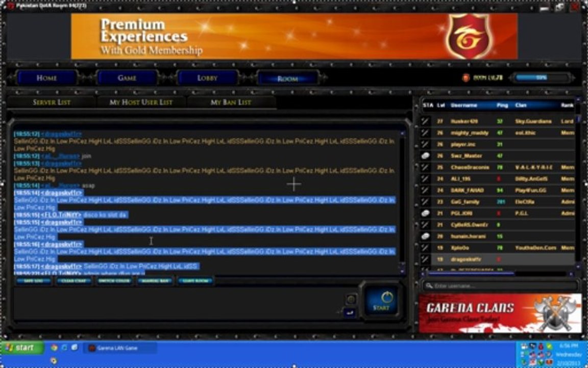
Task: Click the status icon for Swz_Master
Action: click(425, 156)
